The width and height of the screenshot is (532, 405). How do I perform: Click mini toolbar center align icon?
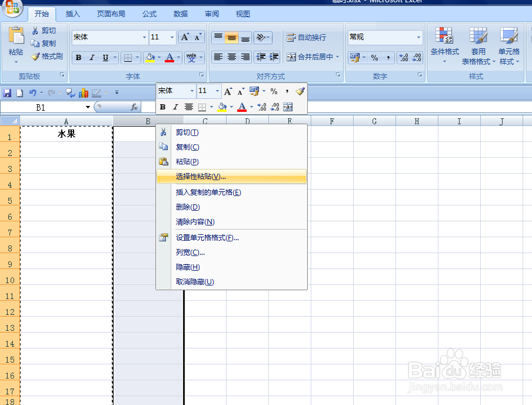189,107
